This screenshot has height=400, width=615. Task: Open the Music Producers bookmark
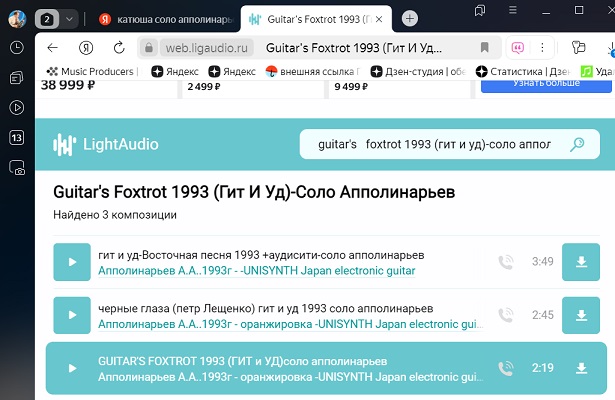(91, 72)
